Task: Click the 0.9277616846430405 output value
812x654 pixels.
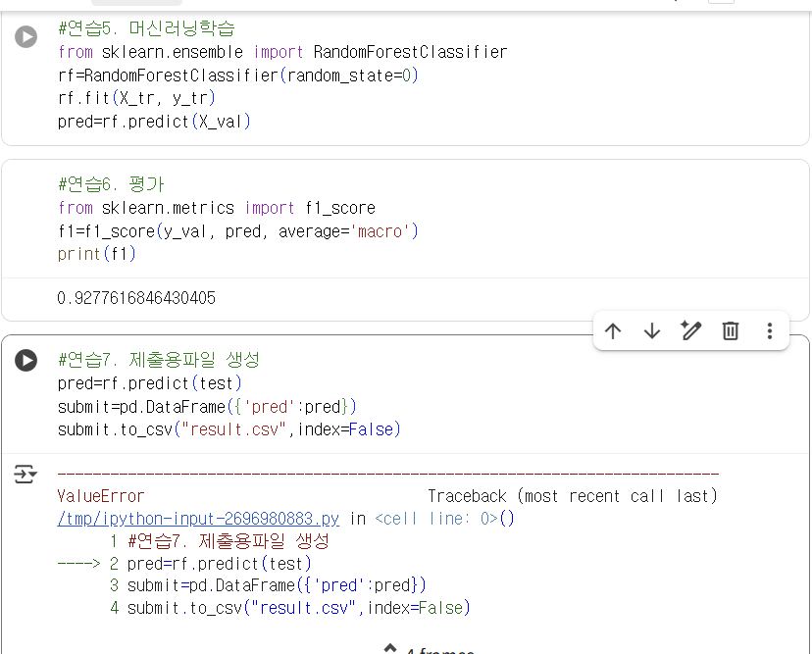Action: 136,298
